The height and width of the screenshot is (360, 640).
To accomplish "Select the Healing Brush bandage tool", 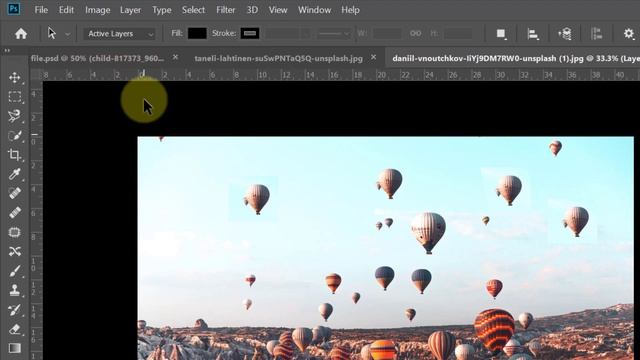I will click(15, 213).
